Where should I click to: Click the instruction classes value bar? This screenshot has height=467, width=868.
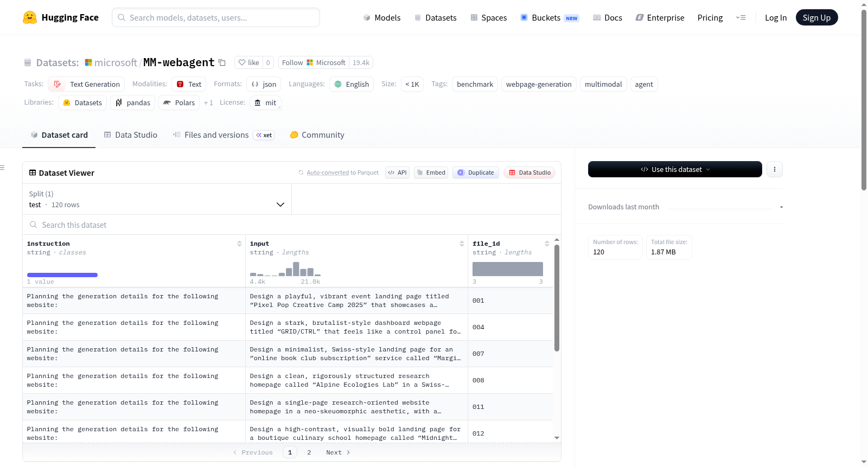(62, 275)
